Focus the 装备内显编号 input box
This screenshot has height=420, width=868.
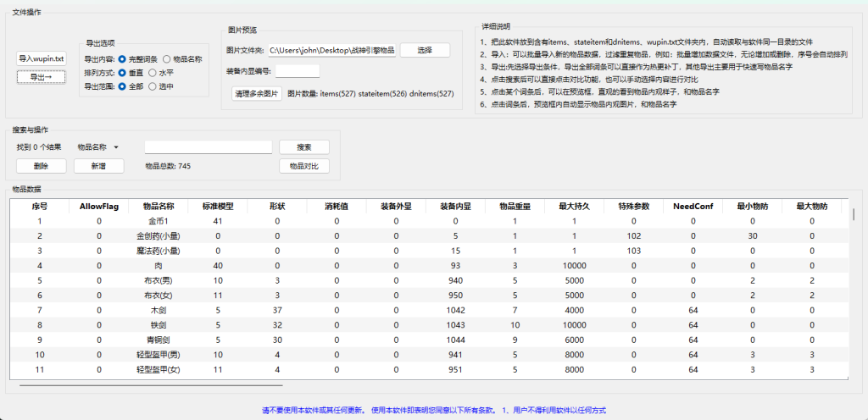(x=298, y=71)
